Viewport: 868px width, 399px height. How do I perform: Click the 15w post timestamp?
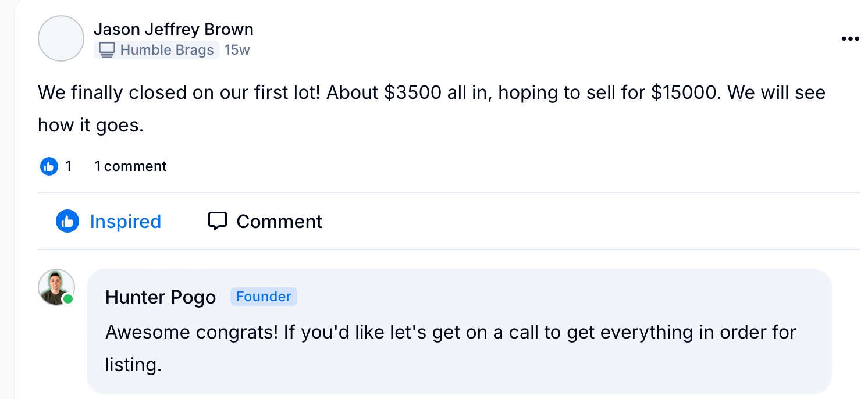point(237,50)
